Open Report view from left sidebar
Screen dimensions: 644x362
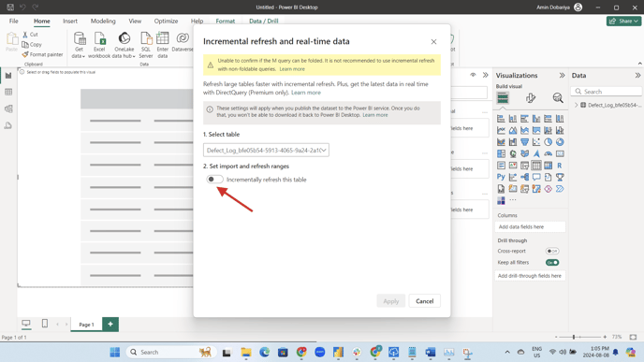click(8, 76)
